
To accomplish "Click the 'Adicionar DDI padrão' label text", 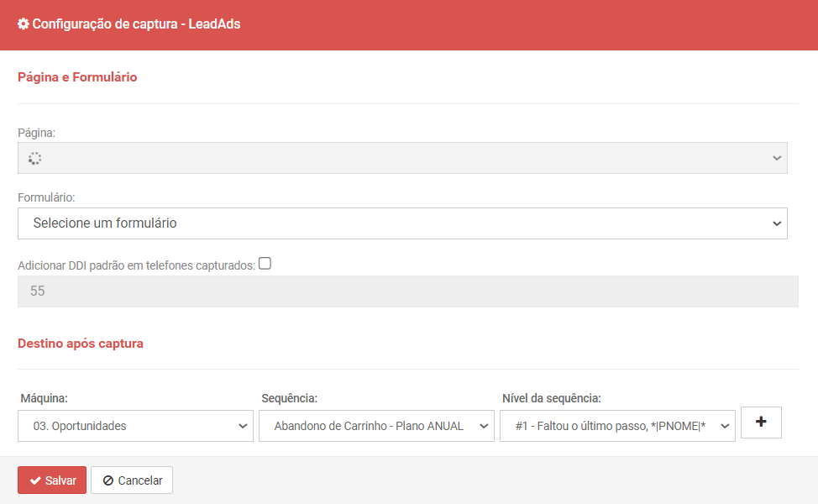I will click(x=136, y=265).
